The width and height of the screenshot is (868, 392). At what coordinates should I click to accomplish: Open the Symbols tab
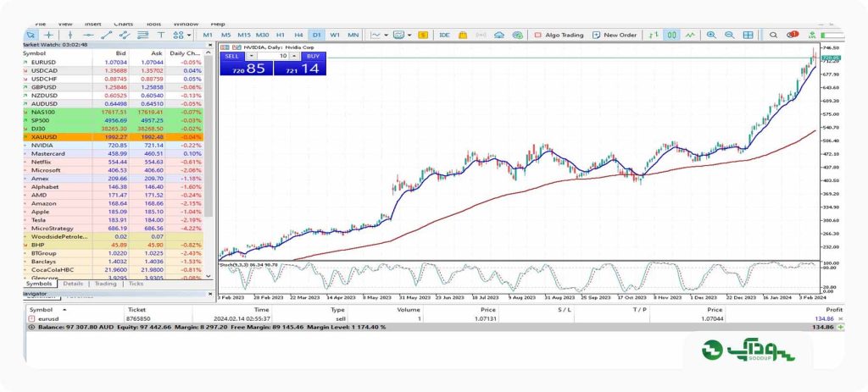[x=39, y=284]
